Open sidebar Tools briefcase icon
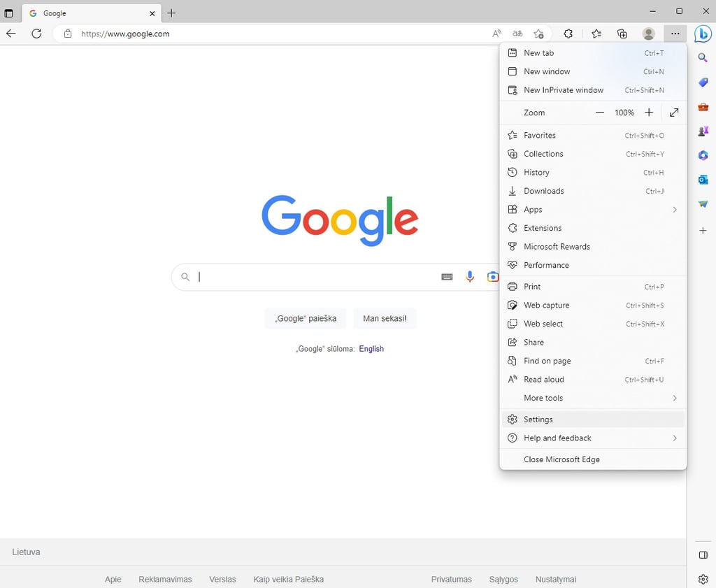 click(x=703, y=107)
